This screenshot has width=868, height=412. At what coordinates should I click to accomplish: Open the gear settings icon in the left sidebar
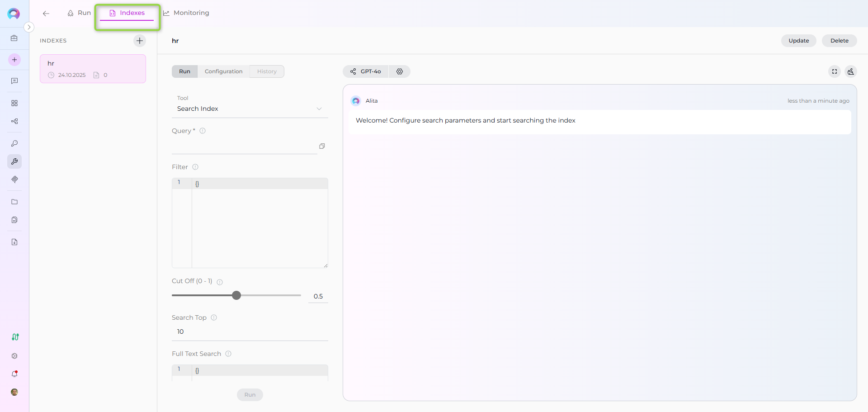tap(14, 356)
